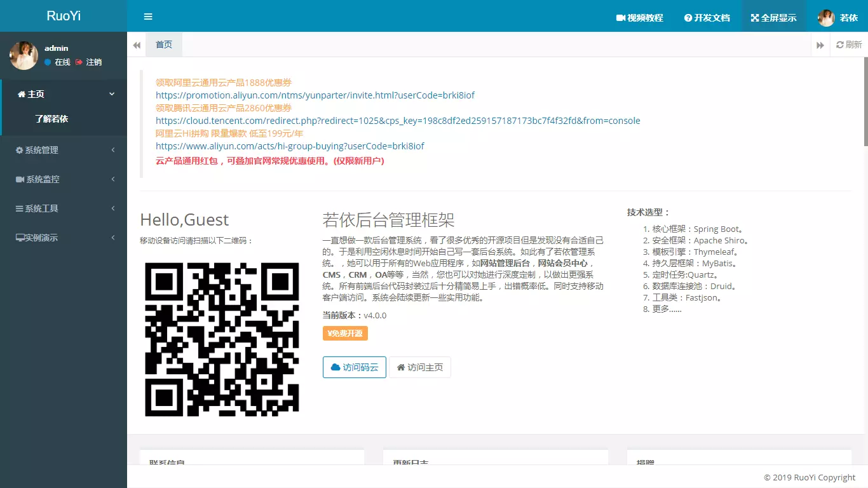Click 注销 logout in sidebar
Image resolution: width=868 pixels, height=488 pixels.
88,62
